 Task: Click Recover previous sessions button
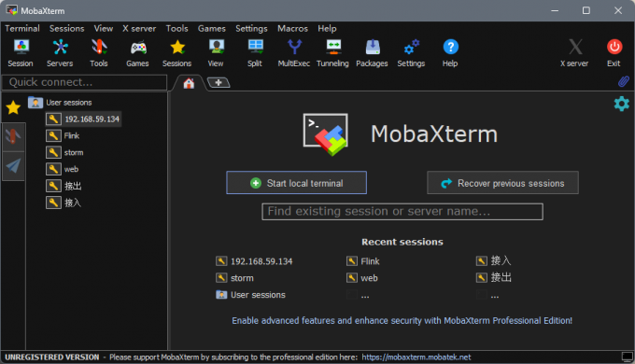(x=502, y=183)
